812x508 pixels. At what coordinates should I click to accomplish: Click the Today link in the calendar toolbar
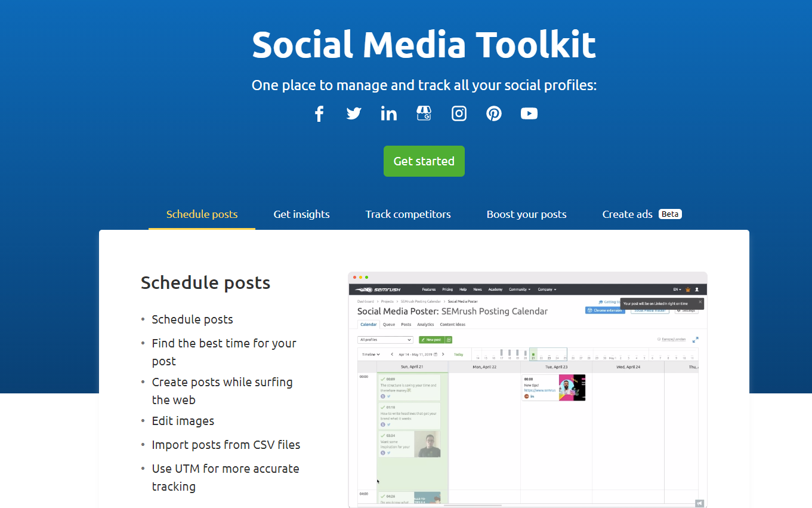[458, 355]
